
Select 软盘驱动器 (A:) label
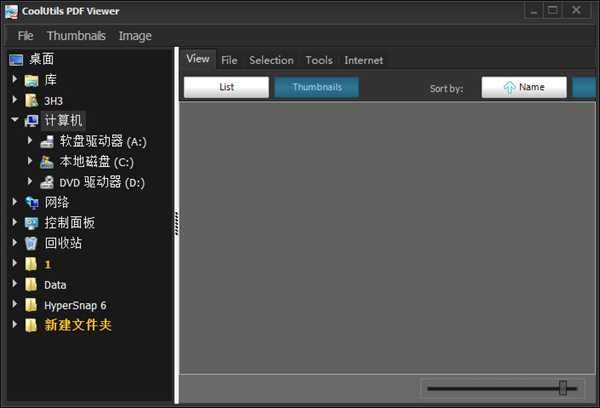[103, 141]
